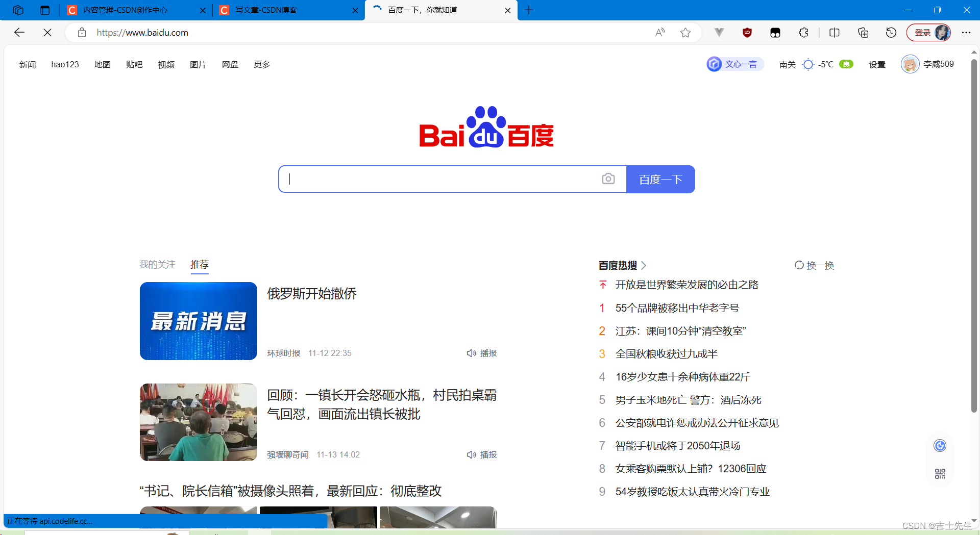Screen dimensions: 980x535
Task: Click the 南关 weather widget
Action: (816, 64)
